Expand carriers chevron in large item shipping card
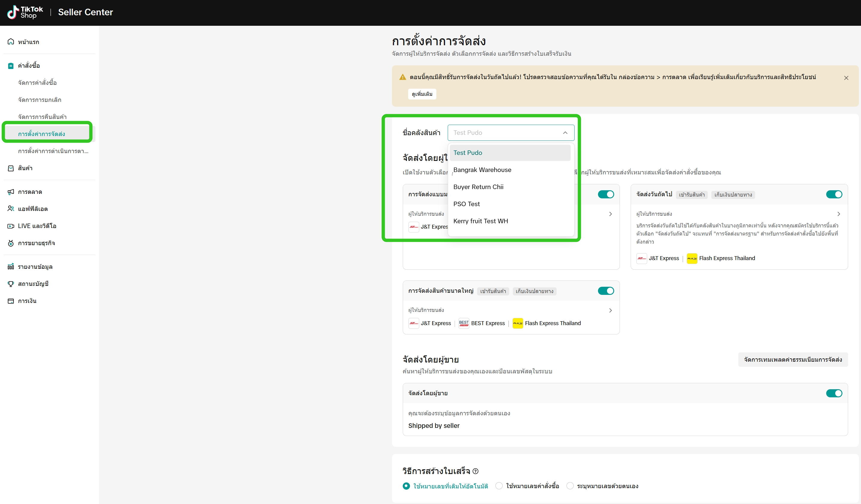 click(610, 310)
